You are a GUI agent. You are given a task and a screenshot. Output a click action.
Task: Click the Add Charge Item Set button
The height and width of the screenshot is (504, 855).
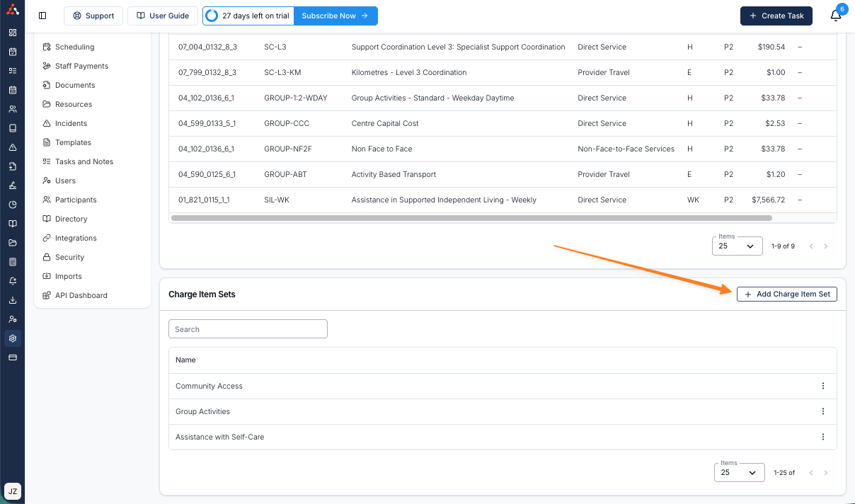[x=786, y=294]
